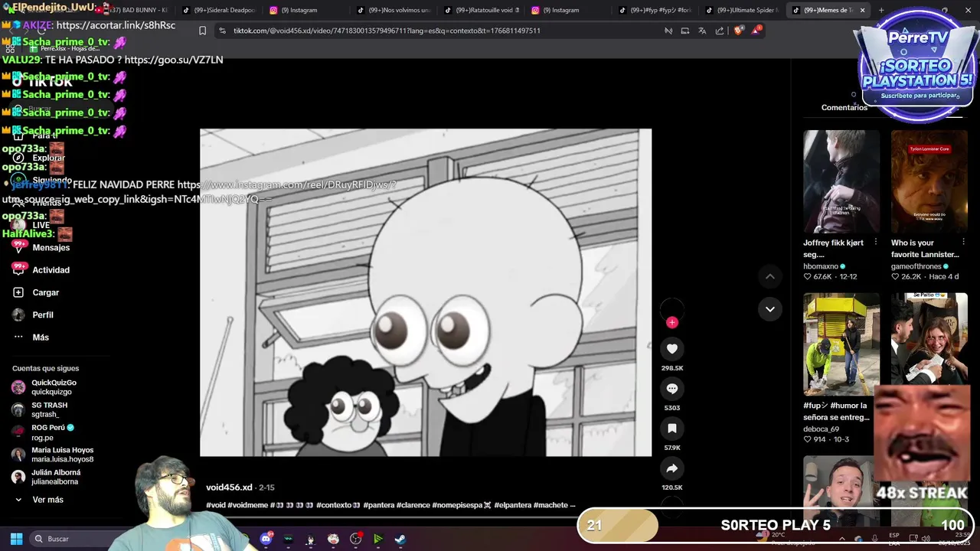
Task: Open Perfil in the TikTok sidebar
Action: 43,315
